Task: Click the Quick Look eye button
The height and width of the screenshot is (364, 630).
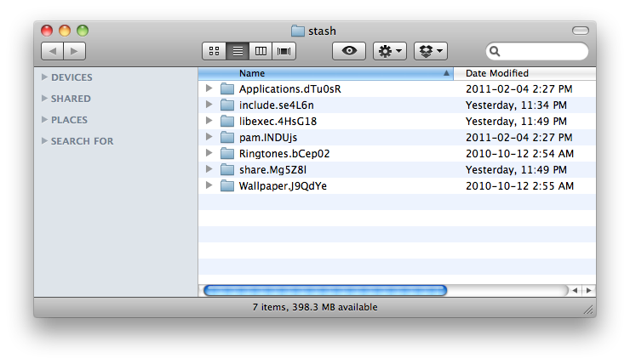Action: point(348,51)
